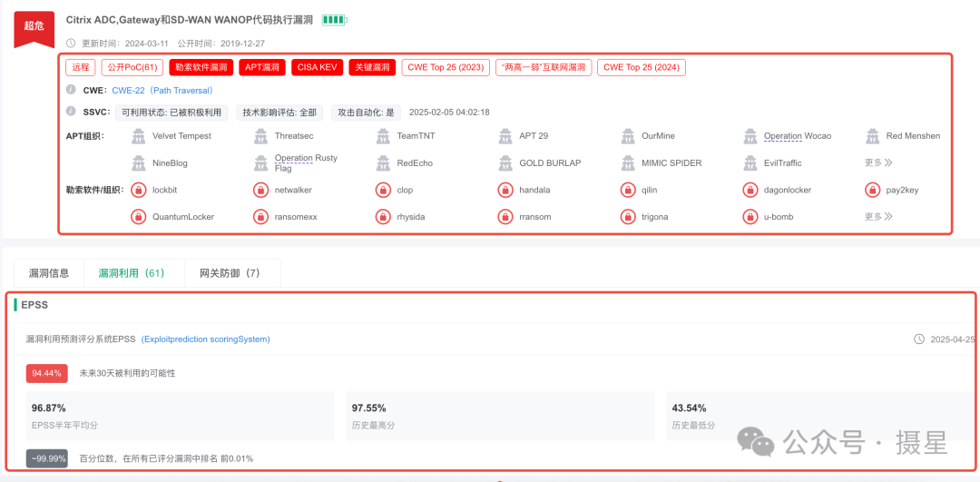This screenshot has width=980, height=482.
Task: Click the TeamTNT APT group icon
Action: click(x=384, y=135)
